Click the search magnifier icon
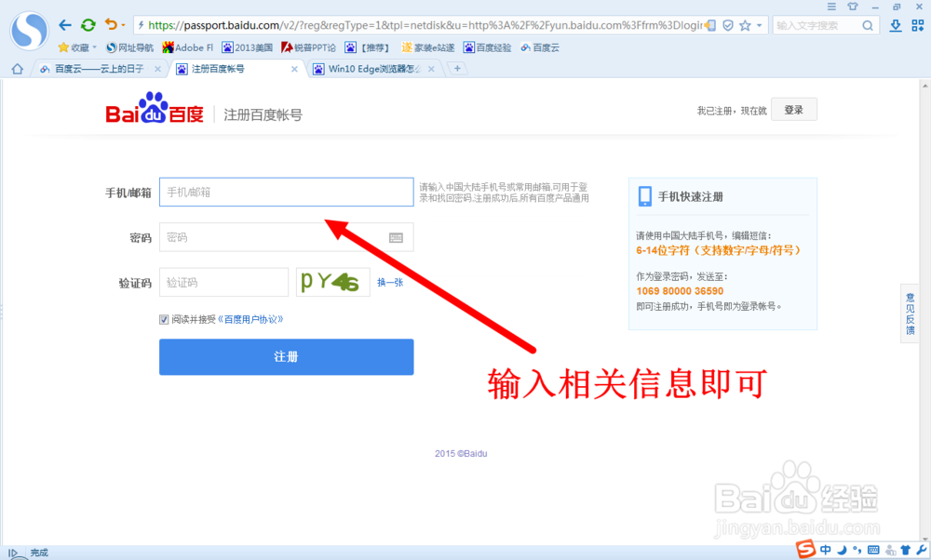 point(868,25)
